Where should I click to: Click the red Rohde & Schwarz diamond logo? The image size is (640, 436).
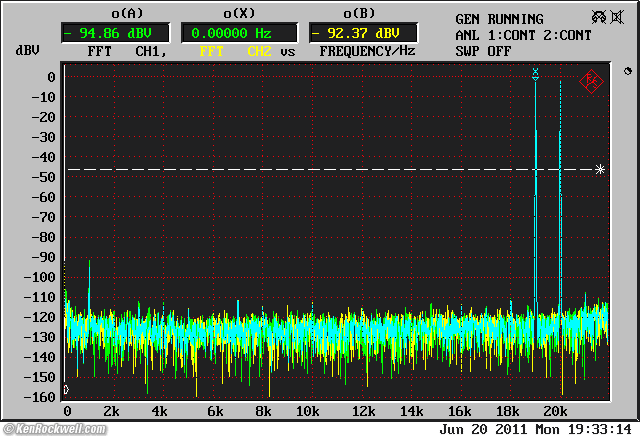pos(590,80)
